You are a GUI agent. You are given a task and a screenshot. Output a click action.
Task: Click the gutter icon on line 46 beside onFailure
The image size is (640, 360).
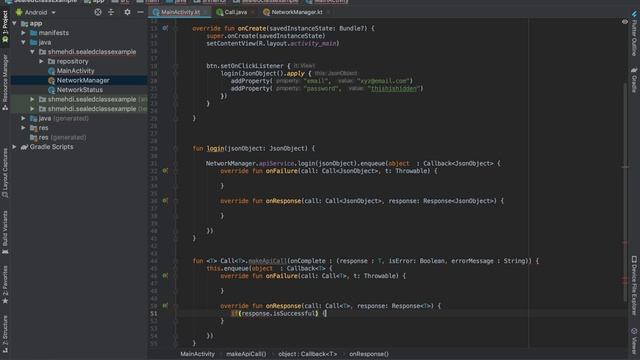[165, 276]
